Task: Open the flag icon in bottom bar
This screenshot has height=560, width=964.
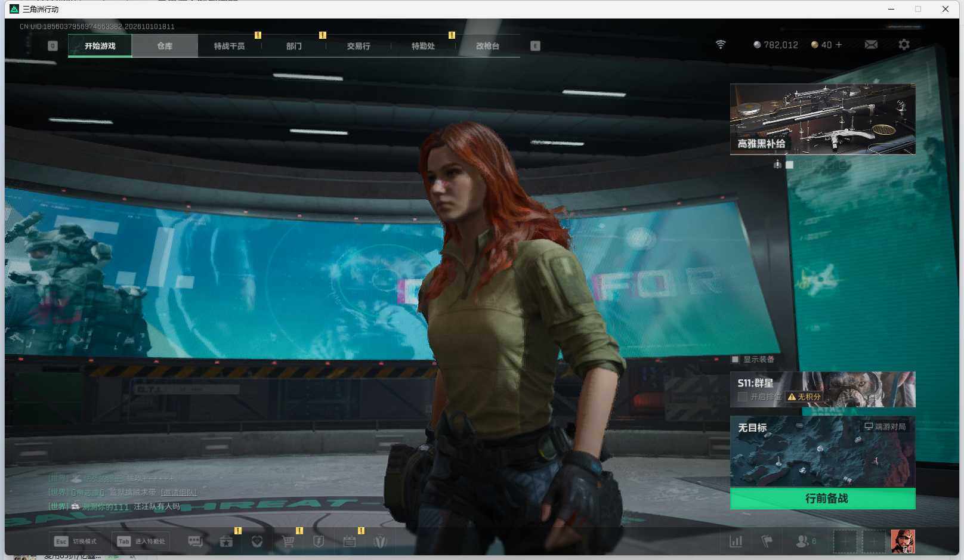Action: click(767, 542)
